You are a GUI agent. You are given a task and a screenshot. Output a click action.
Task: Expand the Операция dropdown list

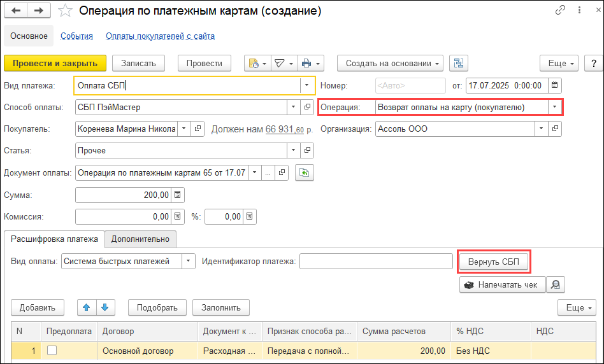(554, 107)
